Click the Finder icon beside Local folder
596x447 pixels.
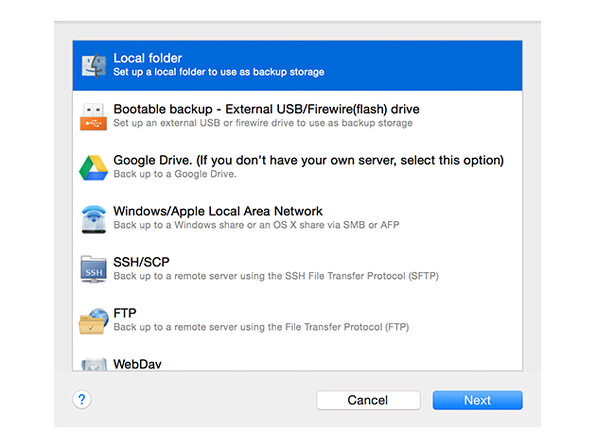tap(94, 65)
